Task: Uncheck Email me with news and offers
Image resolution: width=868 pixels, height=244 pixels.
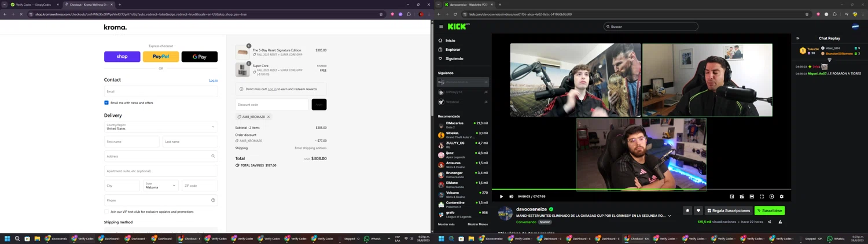Action: click(106, 103)
